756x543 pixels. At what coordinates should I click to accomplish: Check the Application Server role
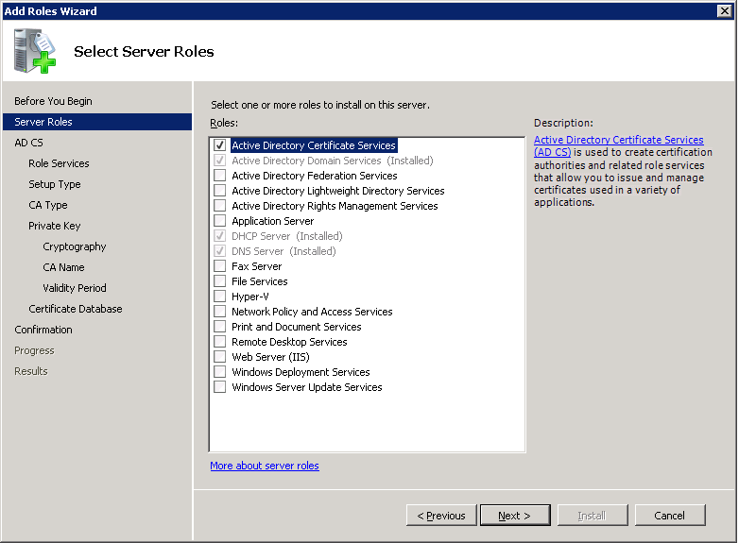click(220, 221)
